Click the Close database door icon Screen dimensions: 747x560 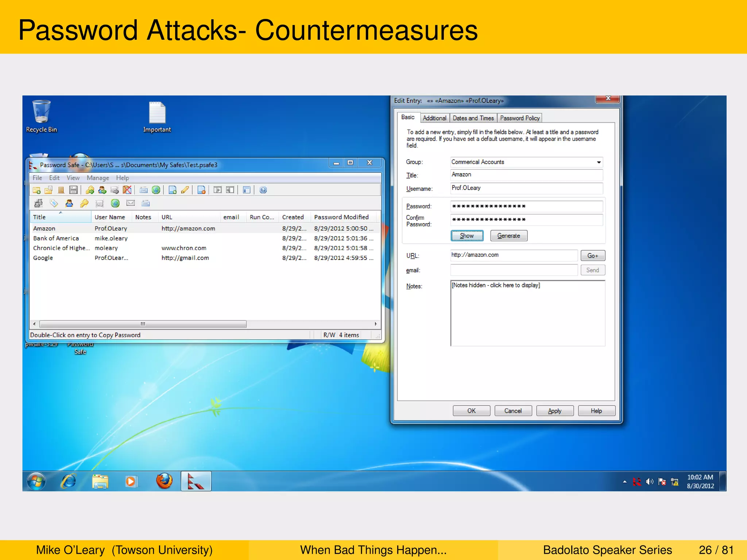click(61, 190)
